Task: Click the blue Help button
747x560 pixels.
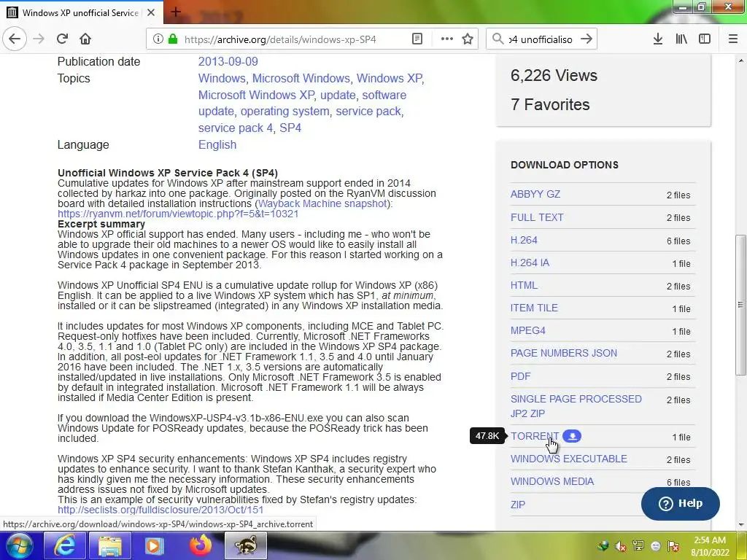Action: click(x=681, y=503)
